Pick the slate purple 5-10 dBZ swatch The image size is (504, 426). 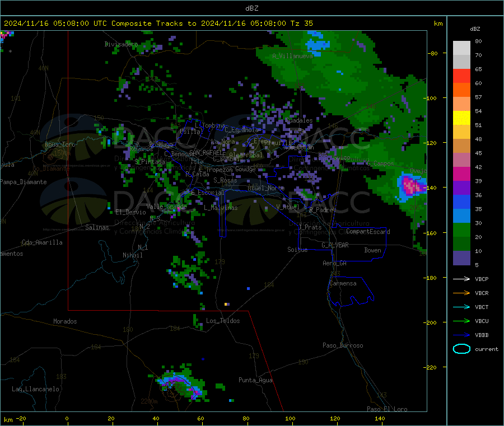[x=461, y=258]
